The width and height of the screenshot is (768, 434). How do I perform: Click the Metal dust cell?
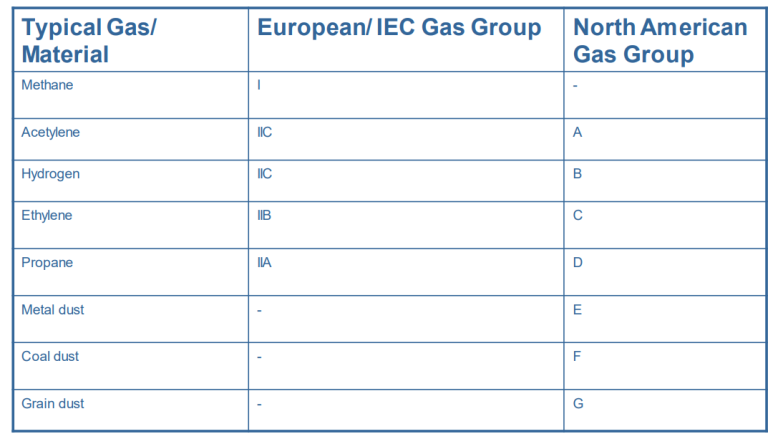pyautogui.click(x=53, y=310)
